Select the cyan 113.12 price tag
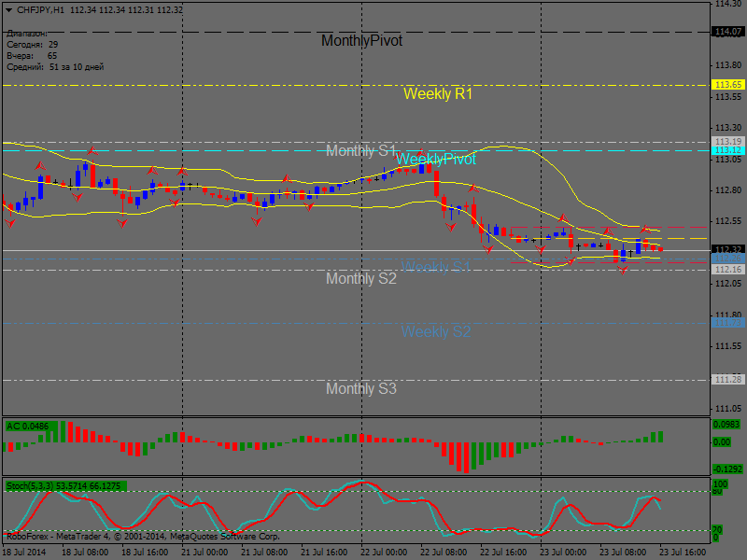Screen dimensions: 747x560 [x=728, y=150]
